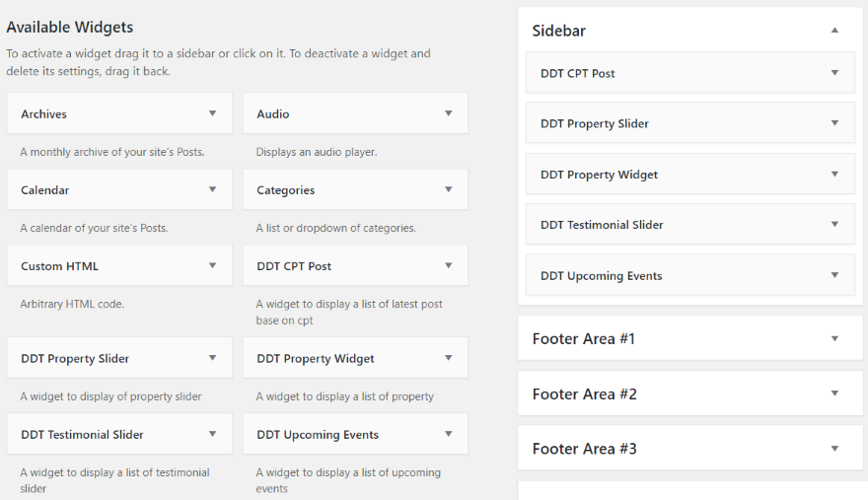Open sidebar DDT Testimonial Slider arrow
This screenshot has height=500, width=868.
click(x=834, y=225)
